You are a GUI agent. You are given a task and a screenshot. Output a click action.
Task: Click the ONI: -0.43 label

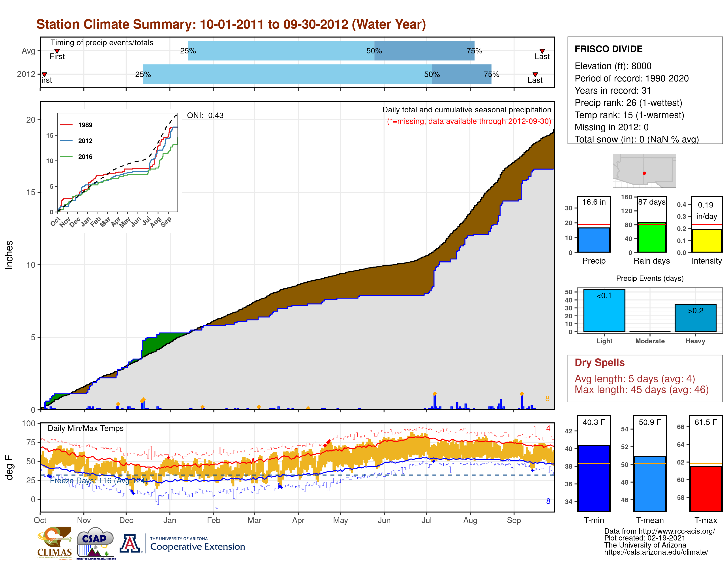tap(205, 115)
